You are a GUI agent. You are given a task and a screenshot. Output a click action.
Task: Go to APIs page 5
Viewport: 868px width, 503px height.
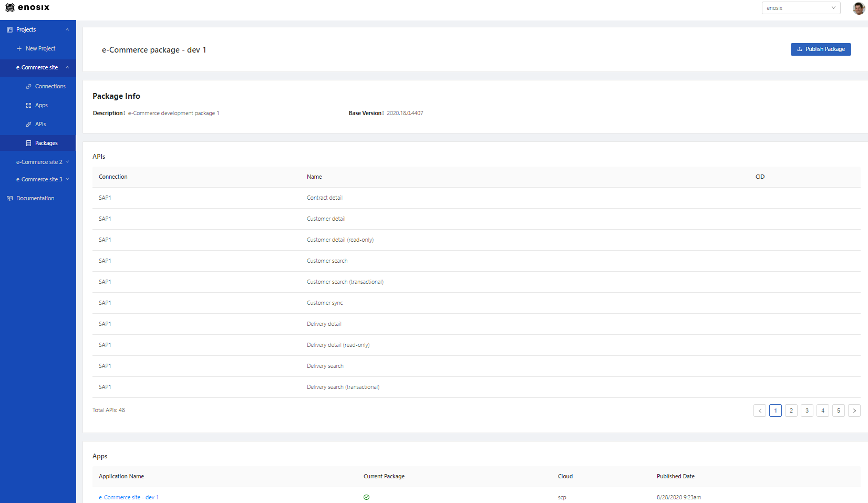coord(839,410)
